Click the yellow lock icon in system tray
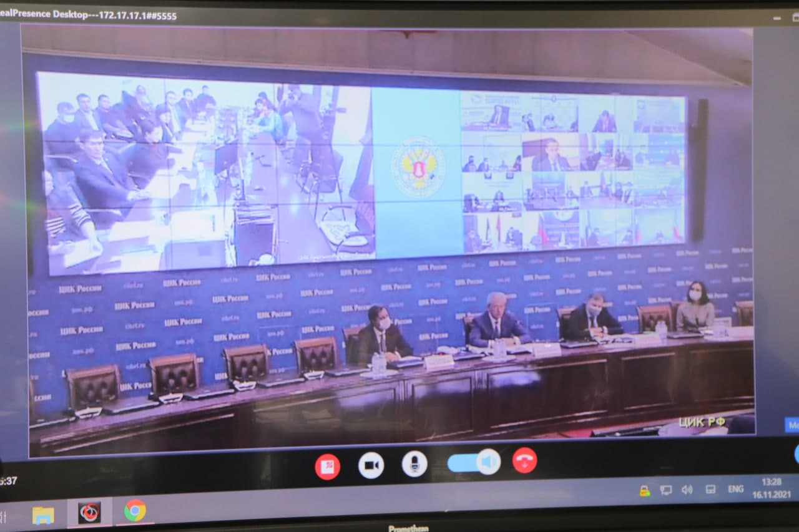 pyautogui.click(x=645, y=491)
